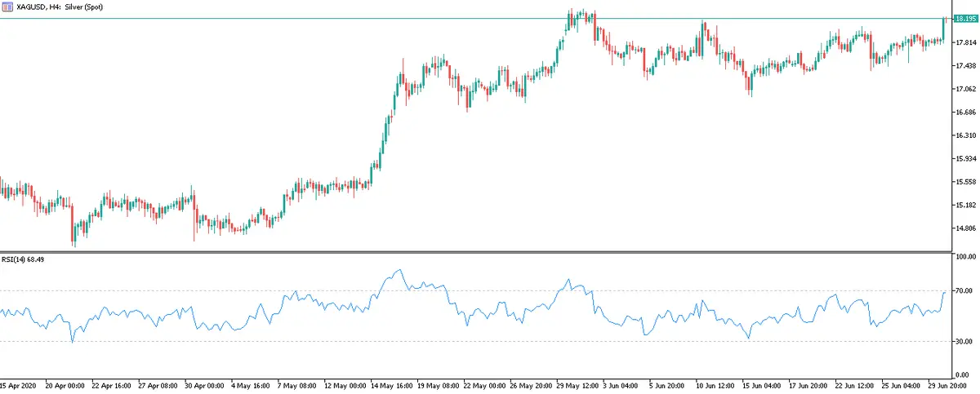Image resolution: width=980 pixels, height=394 pixels.
Task: Click the 17.062 price scale label
Action: (x=964, y=89)
